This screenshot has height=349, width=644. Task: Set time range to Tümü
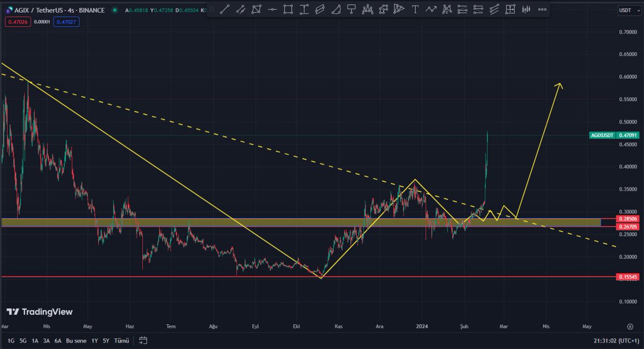[122, 341]
